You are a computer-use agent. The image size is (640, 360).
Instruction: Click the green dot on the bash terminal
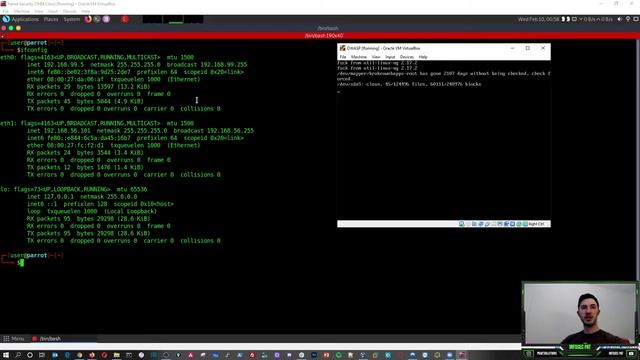(x=11, y=28)
